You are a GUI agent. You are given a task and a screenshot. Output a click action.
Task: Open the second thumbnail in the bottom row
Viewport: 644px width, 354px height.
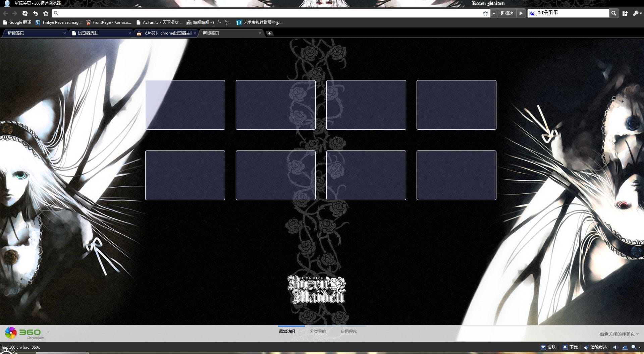click(x=276, y=175)
